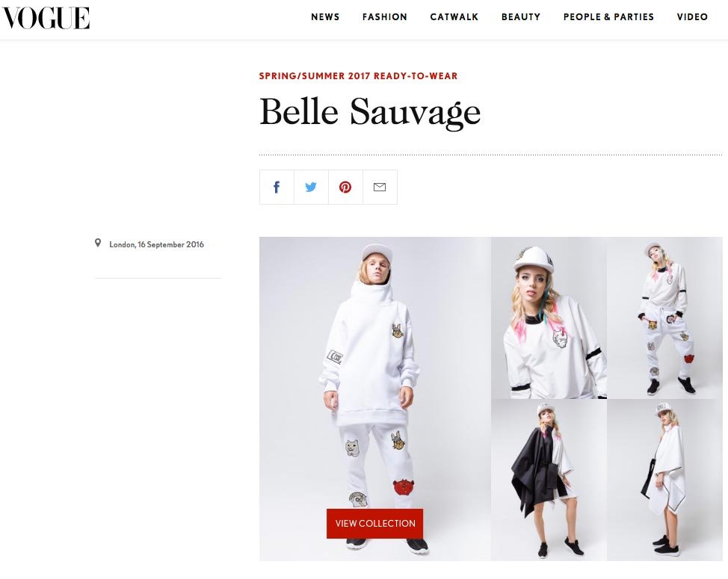
Task: Open the News menu item
Action: 325,17
